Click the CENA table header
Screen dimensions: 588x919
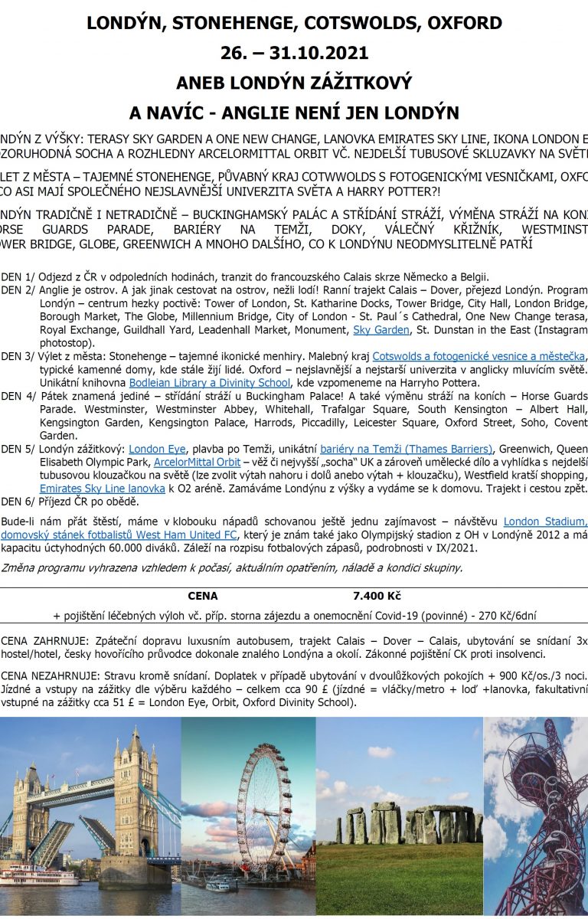tap(203, 596)
